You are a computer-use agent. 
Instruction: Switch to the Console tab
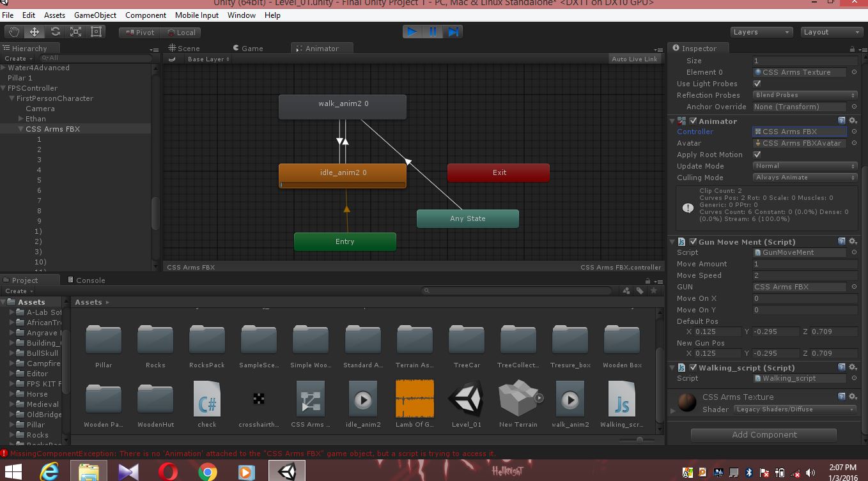[x=86, y=280]
